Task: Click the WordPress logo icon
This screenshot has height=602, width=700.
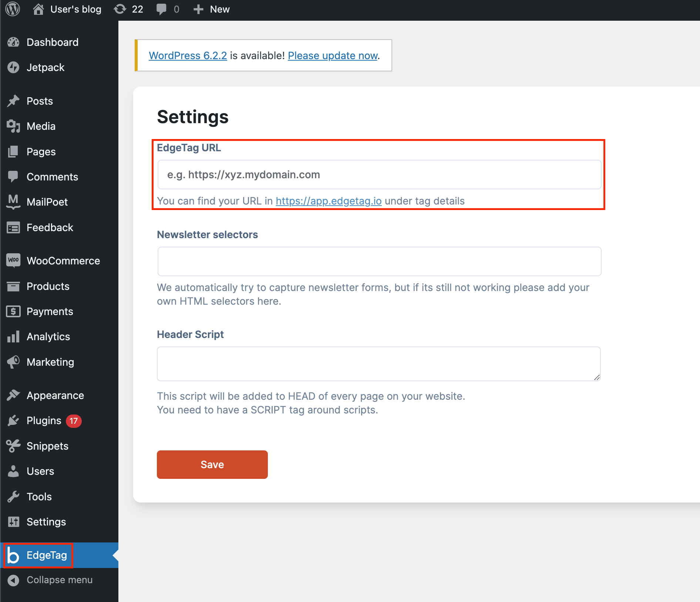Action: (x=13, y=9)
